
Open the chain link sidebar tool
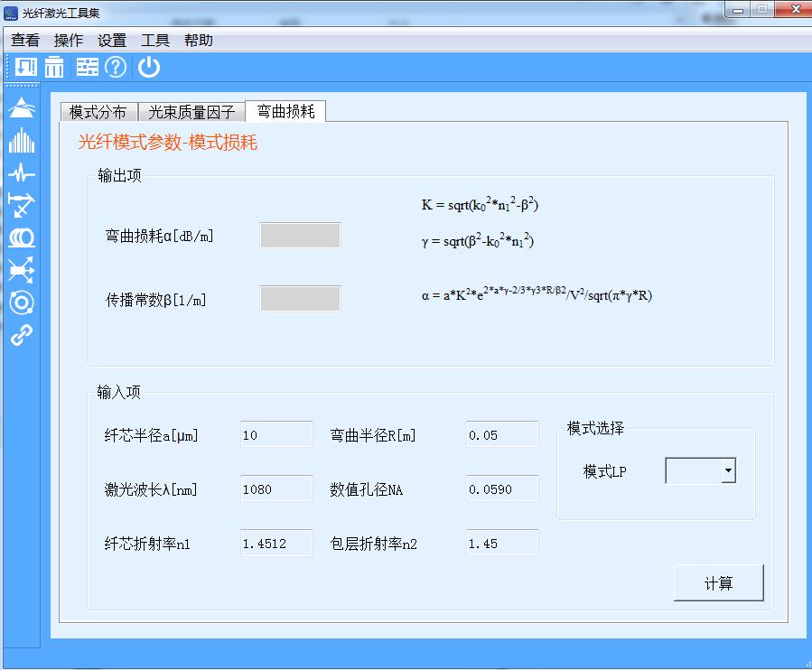(x=22, y=335)
